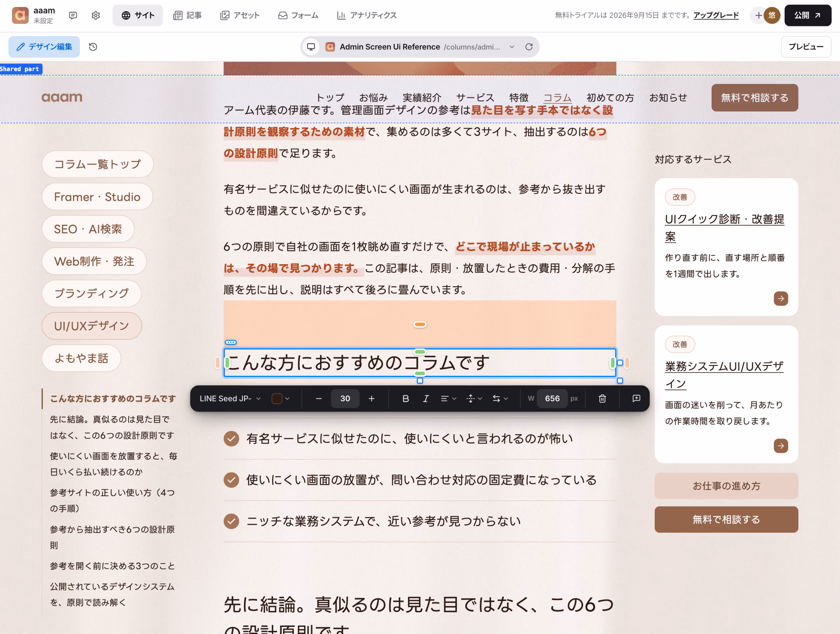
Task: Reload the page with refresh icon
Action: (x=529, y=47)
